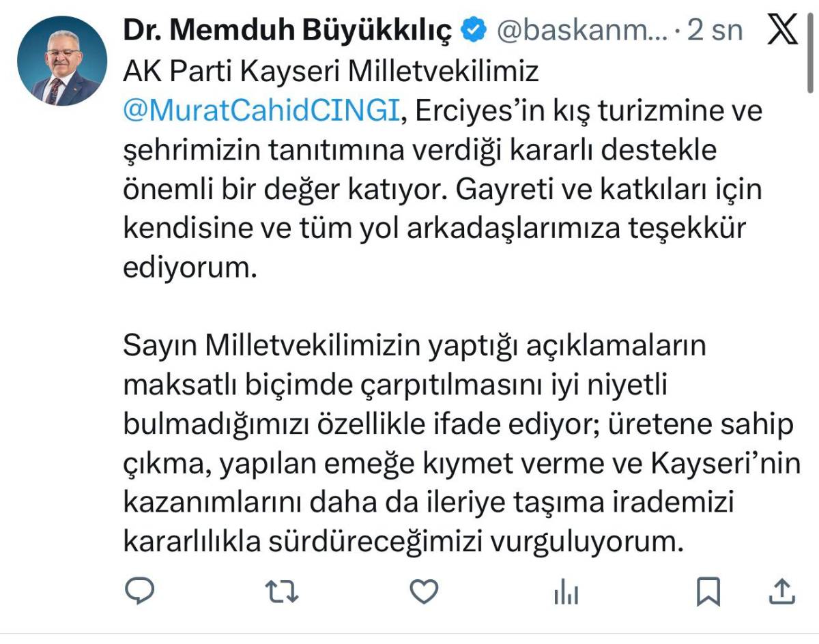View tweet analytics bar chart icon
This screenshot has height=644, width=819.
566,592
